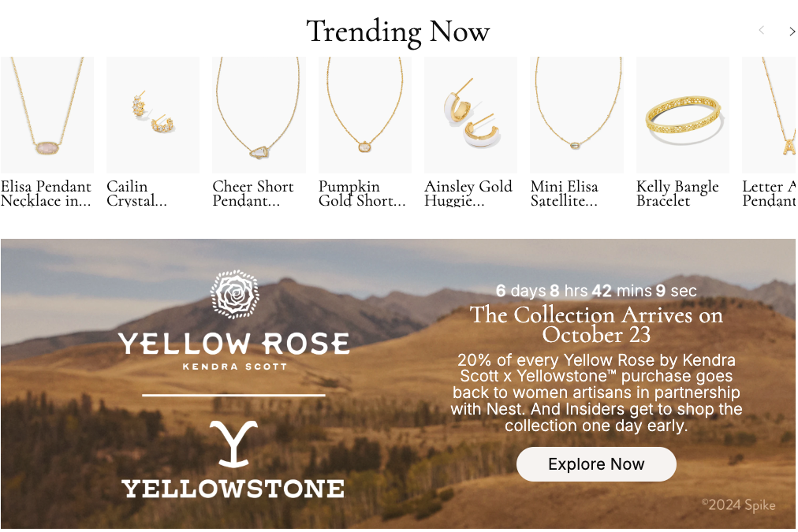
Task: Click the Explore Now button
Action: click(x=596, y=464)
